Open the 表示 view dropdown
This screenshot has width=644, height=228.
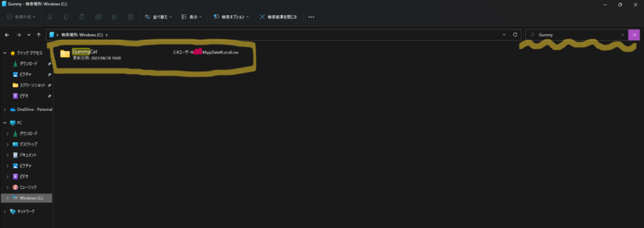[x=192, y=17]
